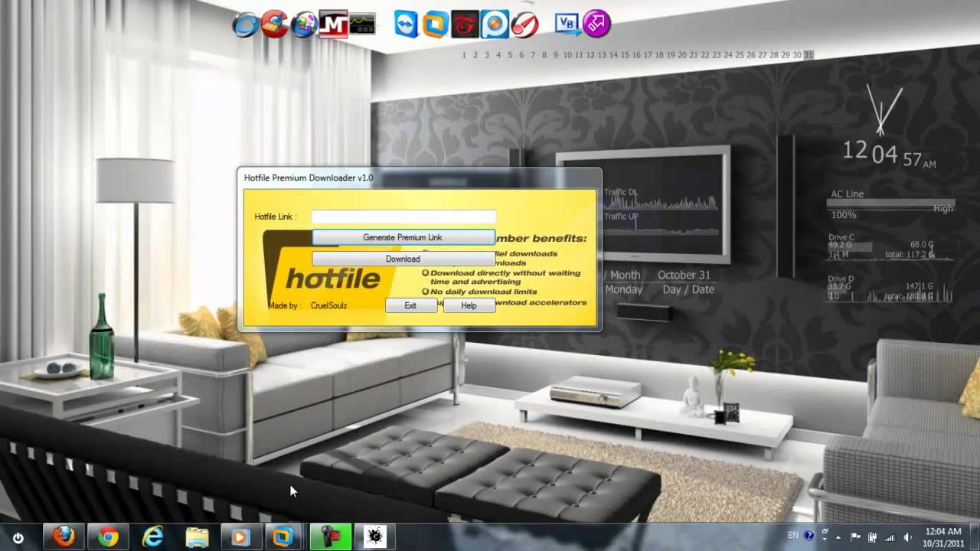Image resolution: width=980 pixels, height=551 pixels.
Task: Click the Drive D usage graph
Action: tap(890, 292)
